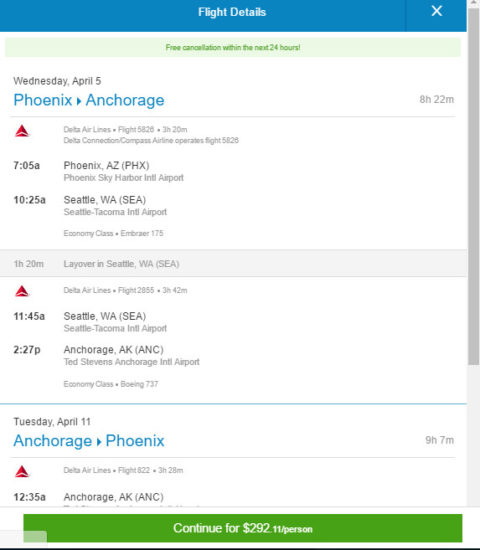Click the Tuesday, April 11 date label
Viewport: 480px width, 550px height.
point(52,422)
